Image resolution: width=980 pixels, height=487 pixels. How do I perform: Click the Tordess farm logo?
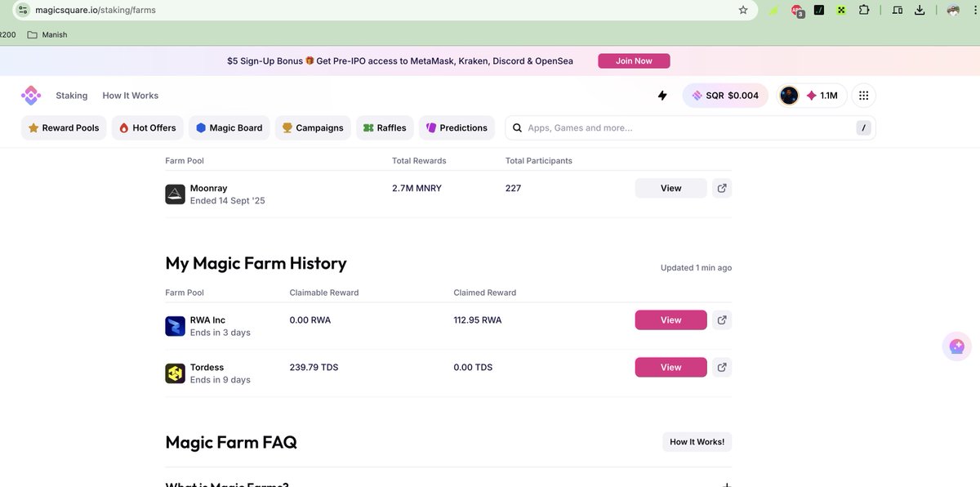175,374
